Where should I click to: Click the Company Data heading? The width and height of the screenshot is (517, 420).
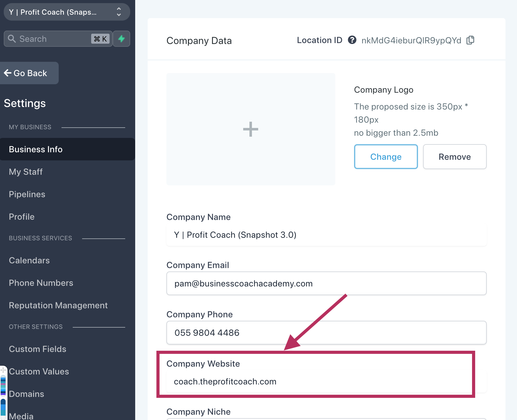tap(199, 41)
